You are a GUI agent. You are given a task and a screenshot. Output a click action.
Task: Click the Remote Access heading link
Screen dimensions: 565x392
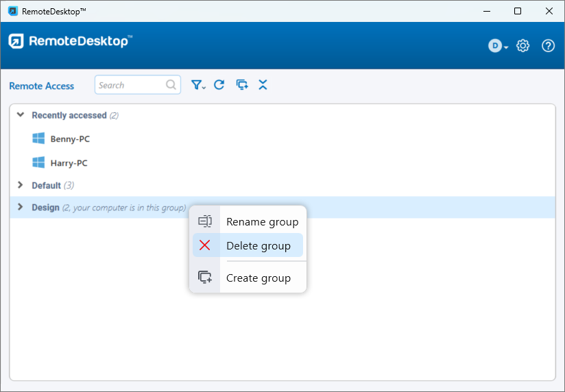coord(42,86)
